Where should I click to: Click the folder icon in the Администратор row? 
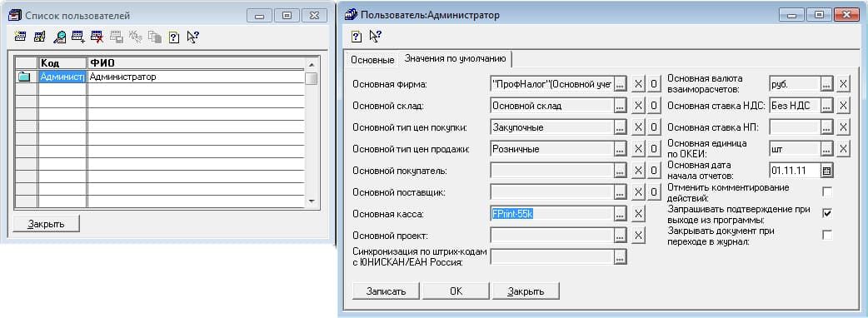click(x=24, y=77)
